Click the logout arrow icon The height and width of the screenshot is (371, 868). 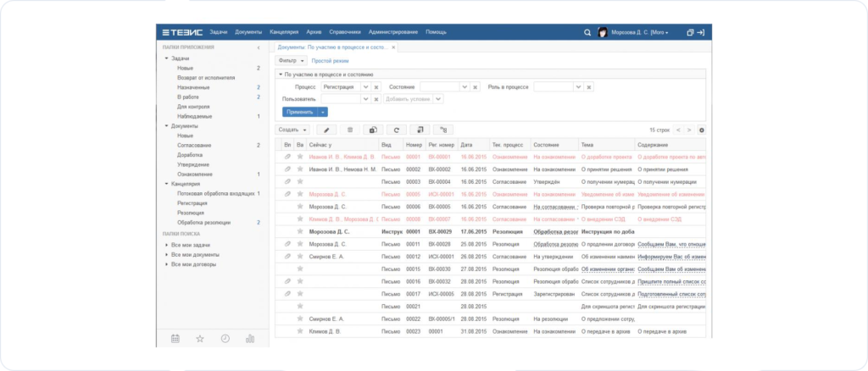click(701, 32)
